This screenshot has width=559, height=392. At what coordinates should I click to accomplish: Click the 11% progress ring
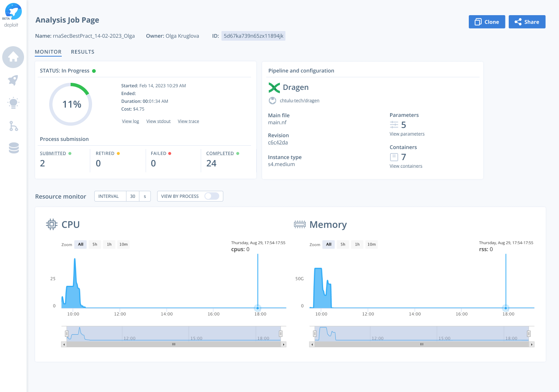71,104
